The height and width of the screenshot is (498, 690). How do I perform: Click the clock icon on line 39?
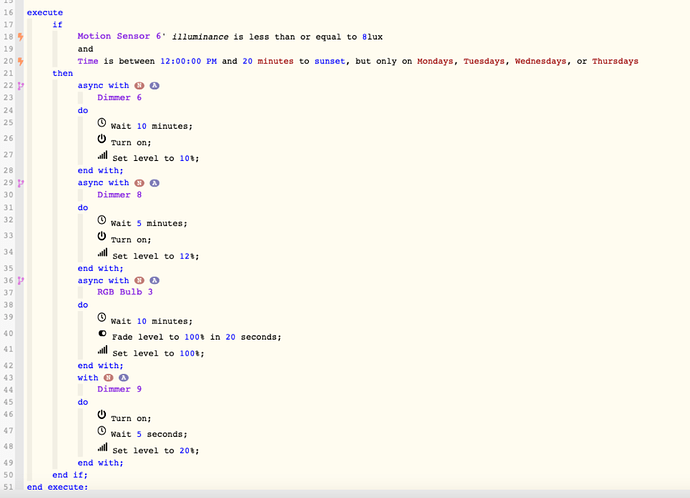pos(102,317)
